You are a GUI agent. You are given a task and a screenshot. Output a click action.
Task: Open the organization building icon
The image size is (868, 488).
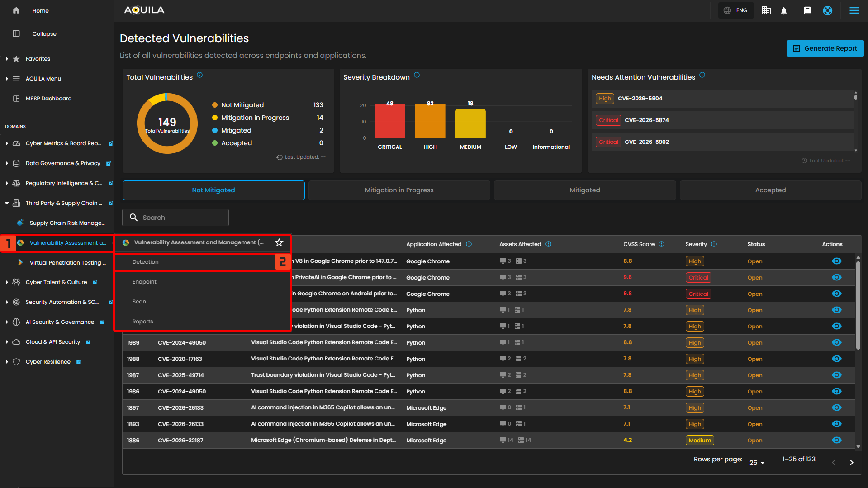[766, 10]
